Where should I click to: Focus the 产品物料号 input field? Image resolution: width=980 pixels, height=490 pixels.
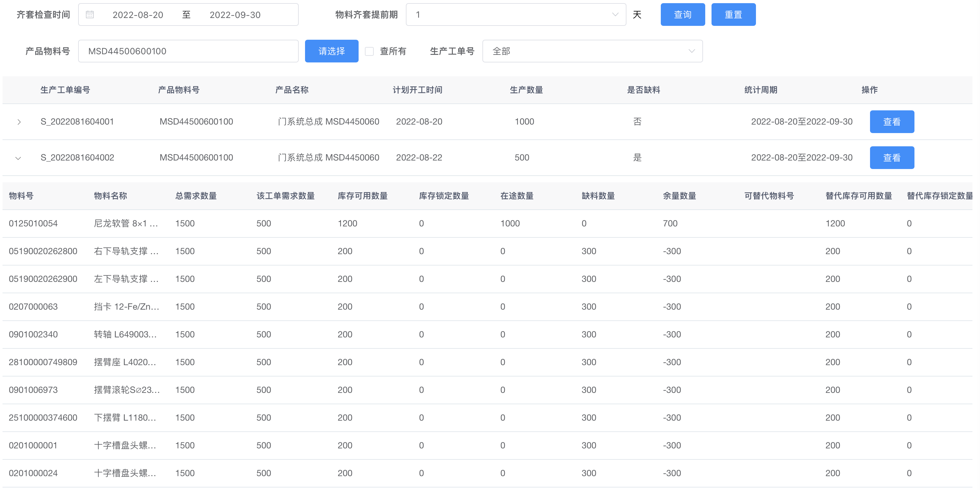pyautogui.click(x=188, y=51)
